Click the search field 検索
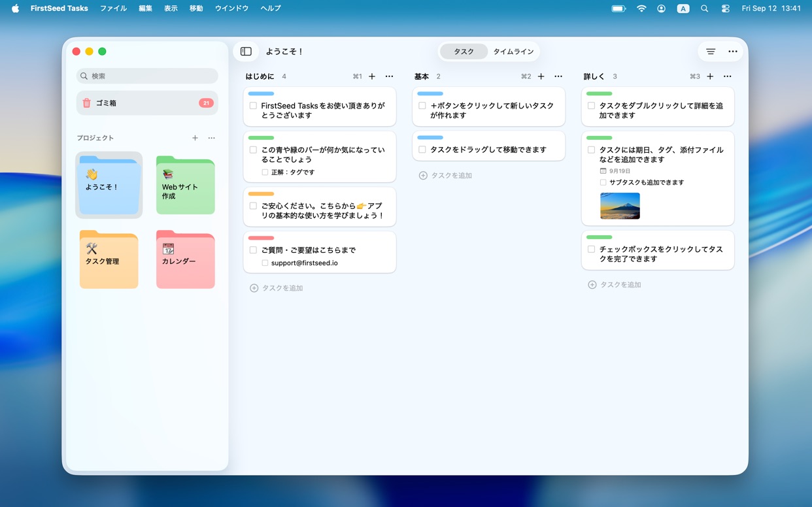The width and height of the screenshot is (812, 507). coord(147,76)
